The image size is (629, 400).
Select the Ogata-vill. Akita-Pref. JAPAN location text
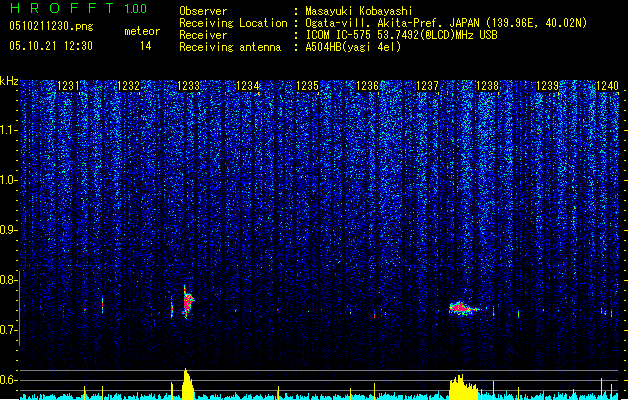click(x=446, y=23)
